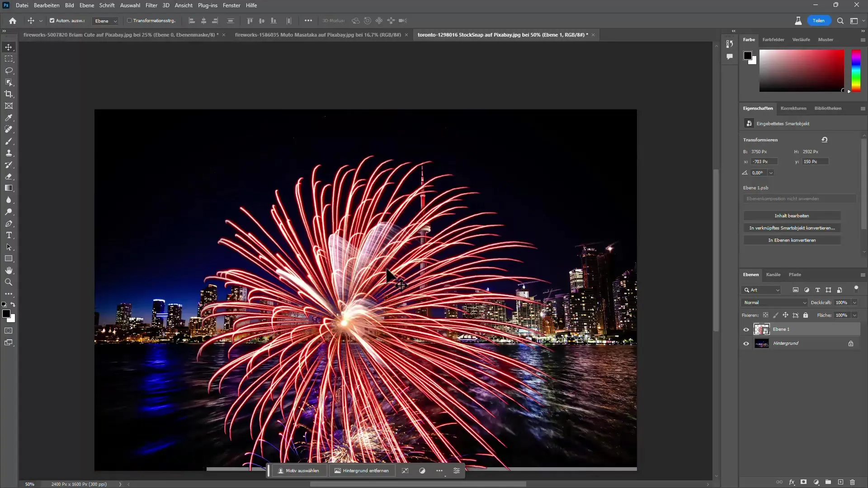Expand the Korrekturen tab
This screenshot has height=488, width=868.
point(793,108)
